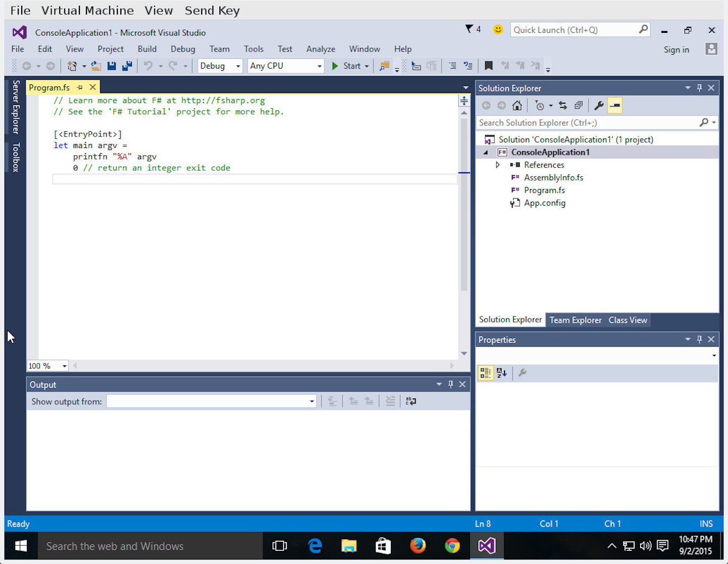The image size is (728, 564).
Task: Click the Sync with Active Document icon
Action: click(563, 106)
